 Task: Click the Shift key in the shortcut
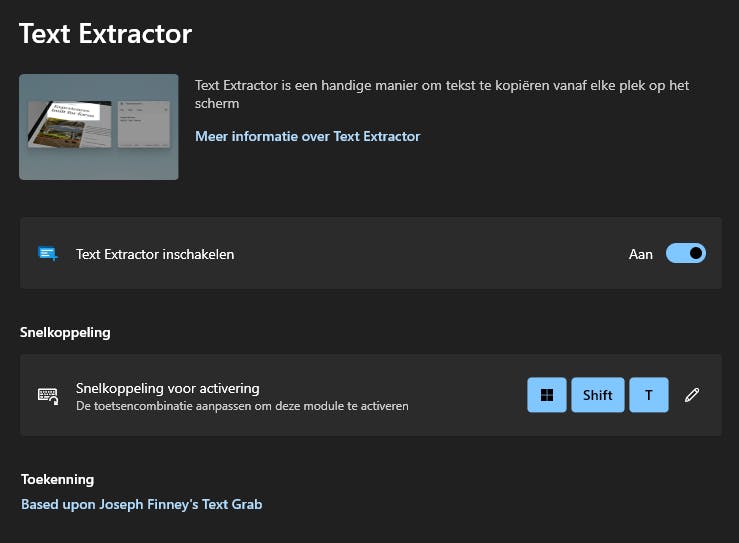[x=598, y=395]
